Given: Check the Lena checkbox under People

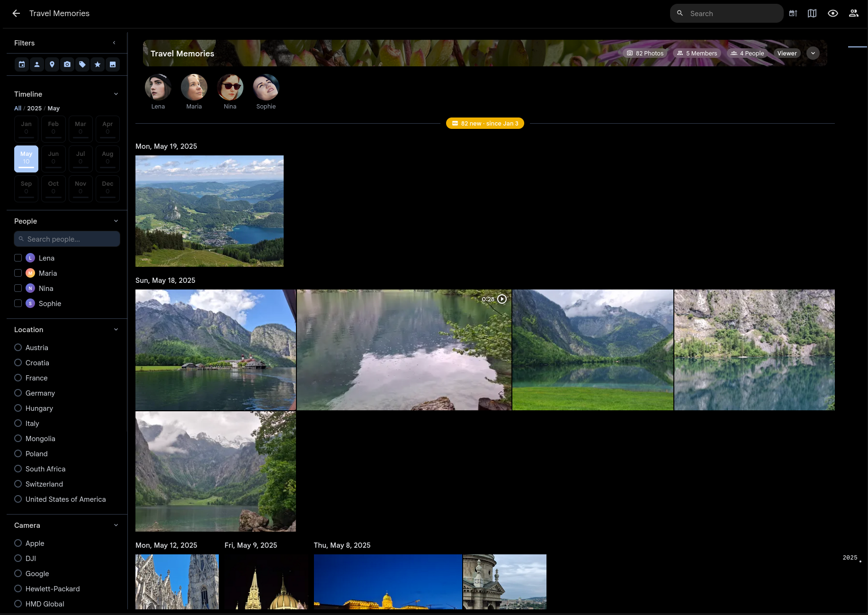Looking at the screenshot, I should 18,258.
